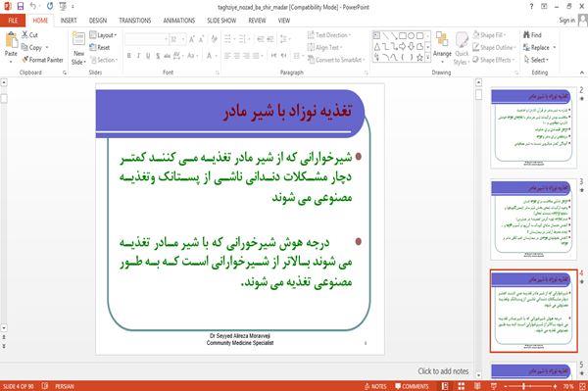This screenshot has height=391, width=588.
Task: Select the triangle shape in the gallery
Action: pyautogui.click(x=376, y=46)
